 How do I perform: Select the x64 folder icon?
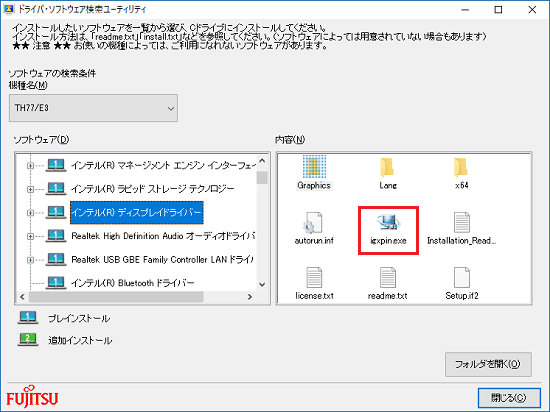point(461,167)
